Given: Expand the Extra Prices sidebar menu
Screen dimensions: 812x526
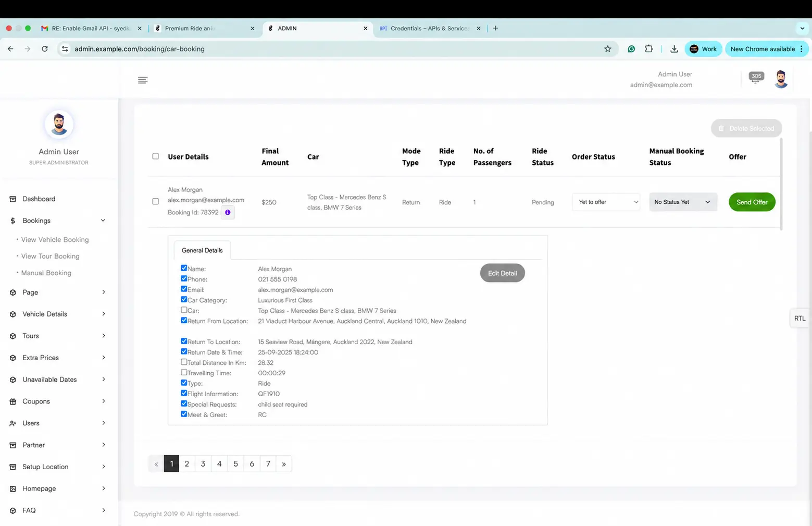Looking at the screenshot, I should [103, 358].
